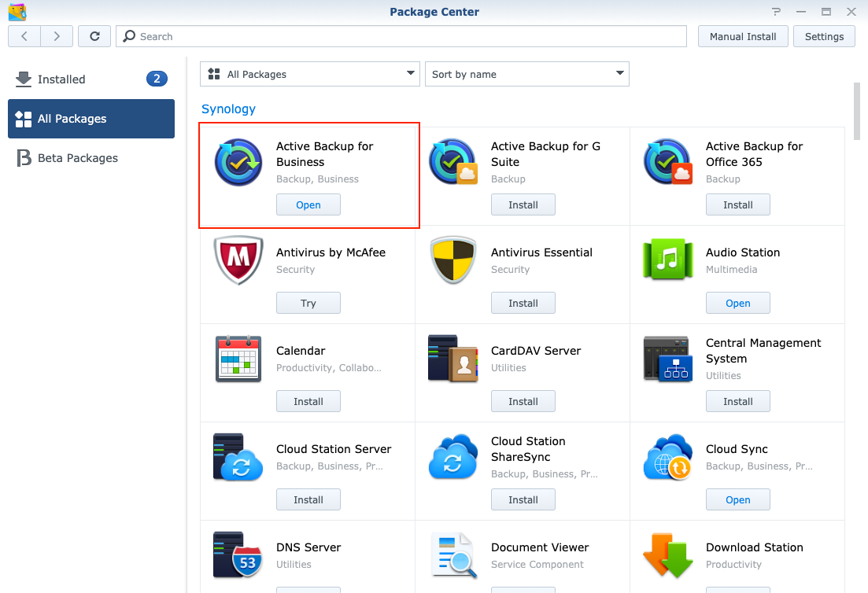Viewport: 868px width, 593px height.
Task: Click the Download Station arrows icon
Action: pos(668,555)
